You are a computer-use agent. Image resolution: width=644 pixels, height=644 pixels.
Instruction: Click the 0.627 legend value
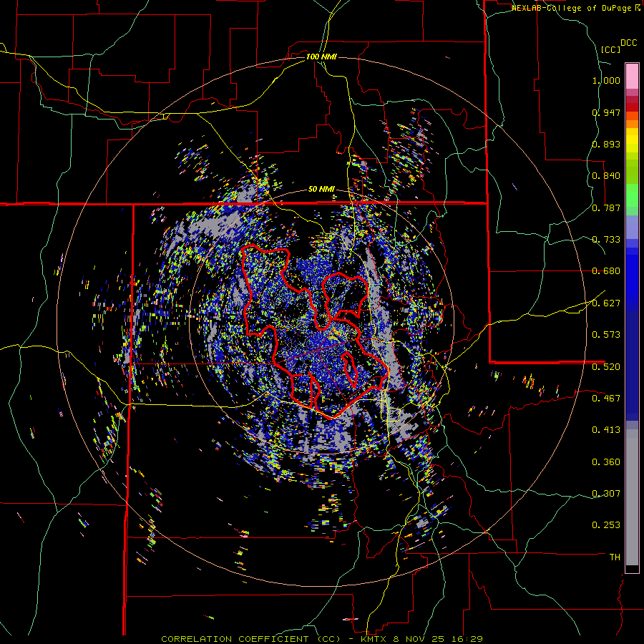click(606, 303)
